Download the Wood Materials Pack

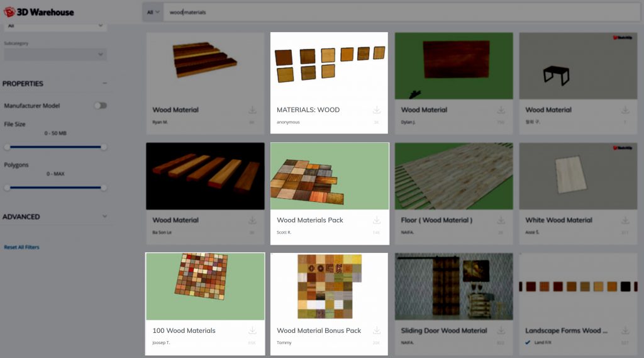click(376, 220)
